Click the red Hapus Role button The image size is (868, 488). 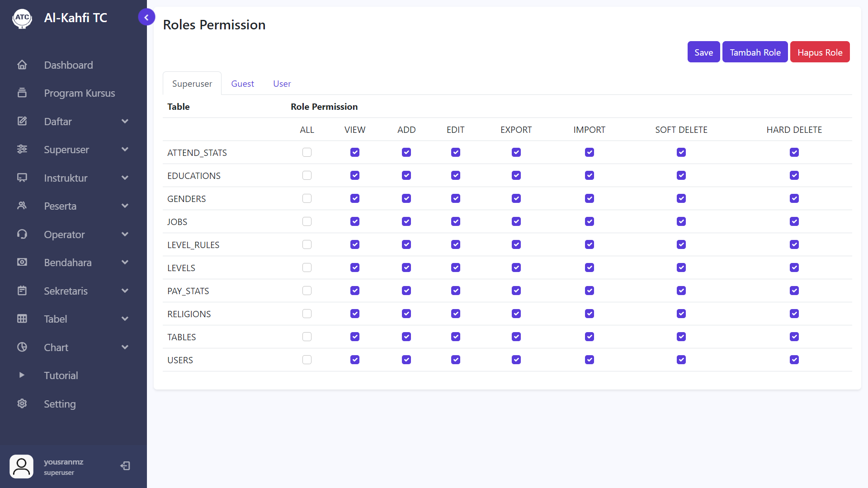(x=820, y=52)
